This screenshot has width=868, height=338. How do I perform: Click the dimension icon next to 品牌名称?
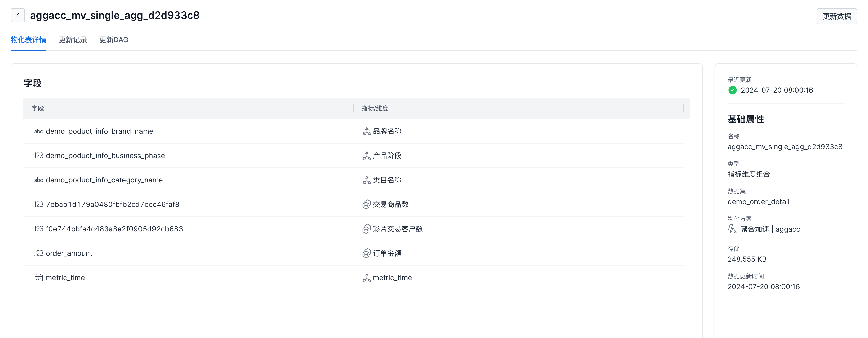[x=366, y=131]
